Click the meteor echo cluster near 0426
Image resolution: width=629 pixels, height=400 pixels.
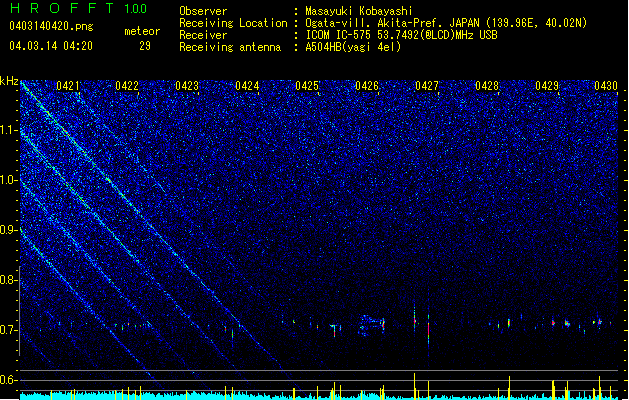372,324
